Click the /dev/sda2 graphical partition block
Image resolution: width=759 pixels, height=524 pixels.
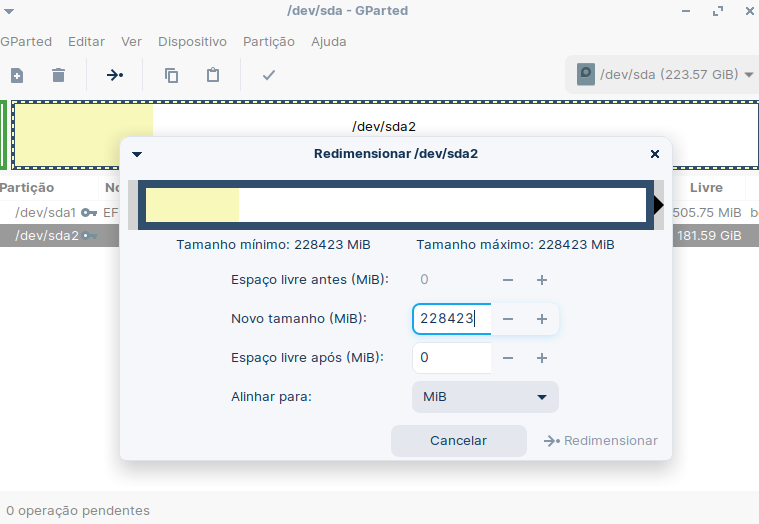(385, 135)
